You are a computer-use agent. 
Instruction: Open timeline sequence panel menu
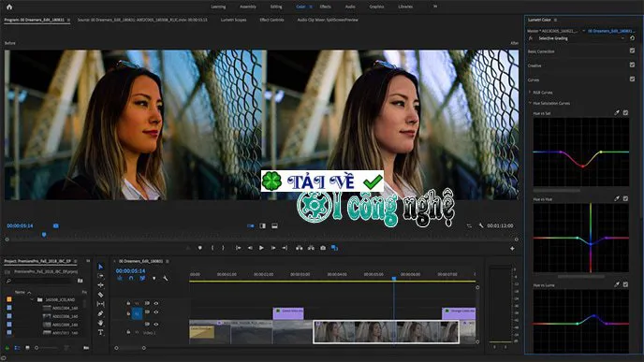pyautogui.click(x=168, y=261)
